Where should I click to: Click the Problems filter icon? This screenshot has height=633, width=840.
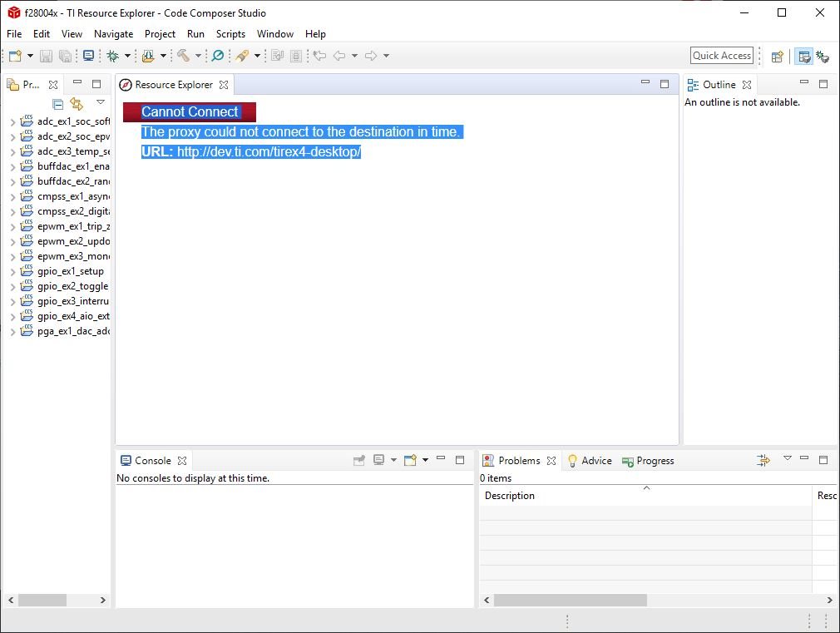coord(763,460)
